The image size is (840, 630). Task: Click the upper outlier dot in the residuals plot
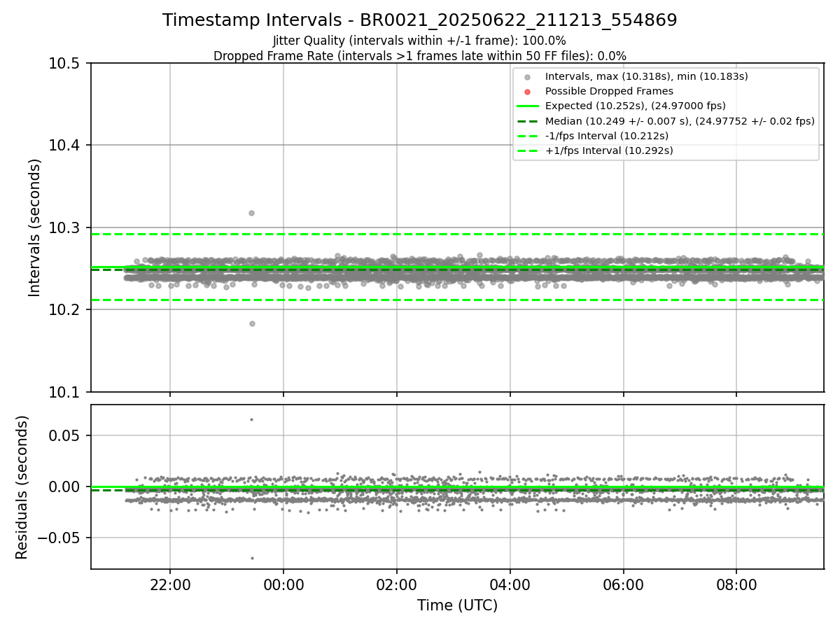click(x=251, y=419)
